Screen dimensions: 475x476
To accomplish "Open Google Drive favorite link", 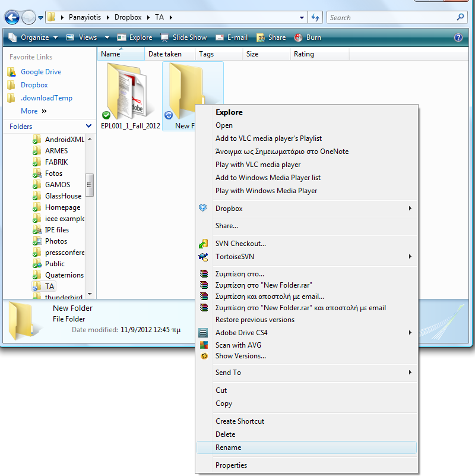I will point(41,72).
